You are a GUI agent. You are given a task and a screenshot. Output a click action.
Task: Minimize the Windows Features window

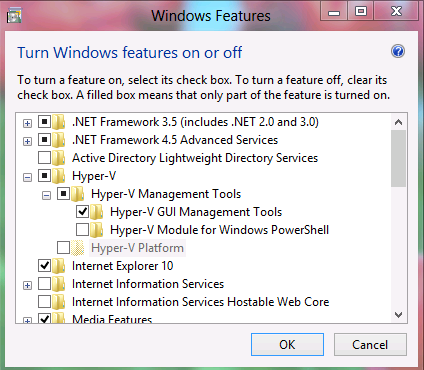pyautogui.click(x=334, y=11)
